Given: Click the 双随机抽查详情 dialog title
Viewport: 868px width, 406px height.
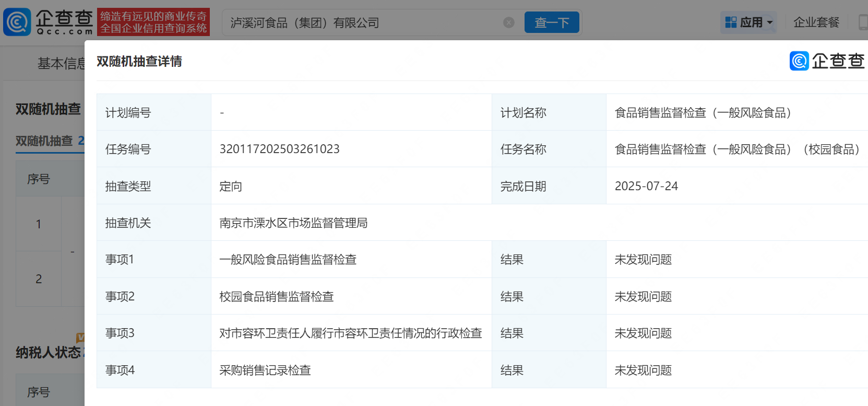Looking at the screenshot, I should tap(139, 62).
